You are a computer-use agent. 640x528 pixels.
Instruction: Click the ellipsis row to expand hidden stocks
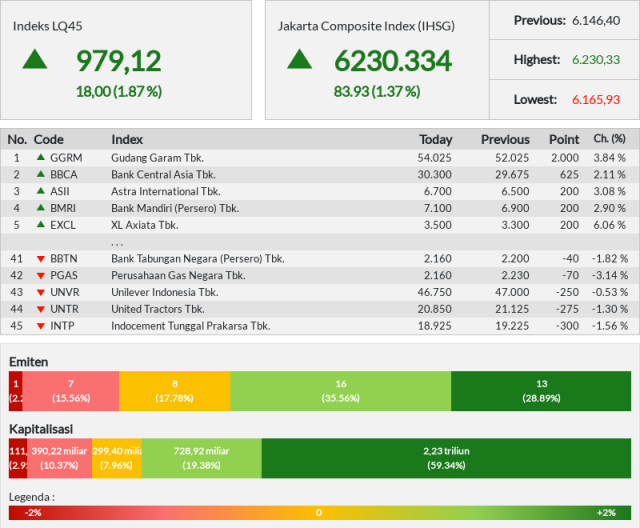320,242
